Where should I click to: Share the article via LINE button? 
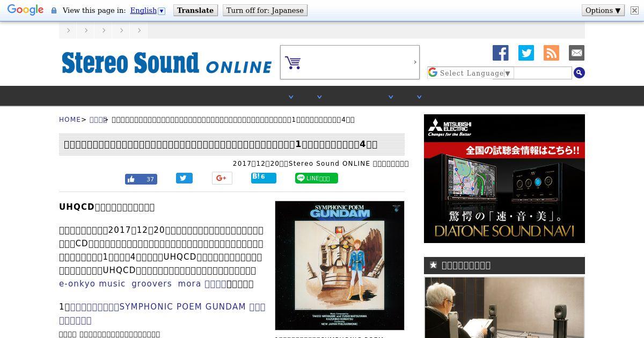click(317, 178)
